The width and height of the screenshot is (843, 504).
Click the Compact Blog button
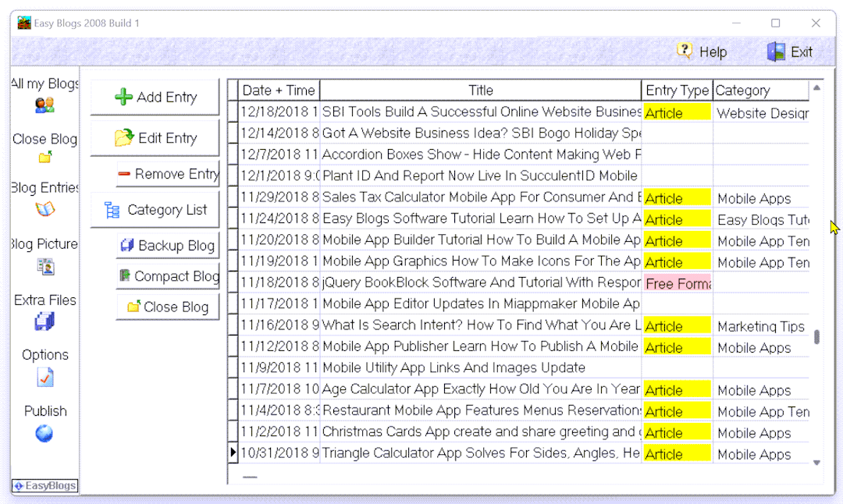(168, 276)
